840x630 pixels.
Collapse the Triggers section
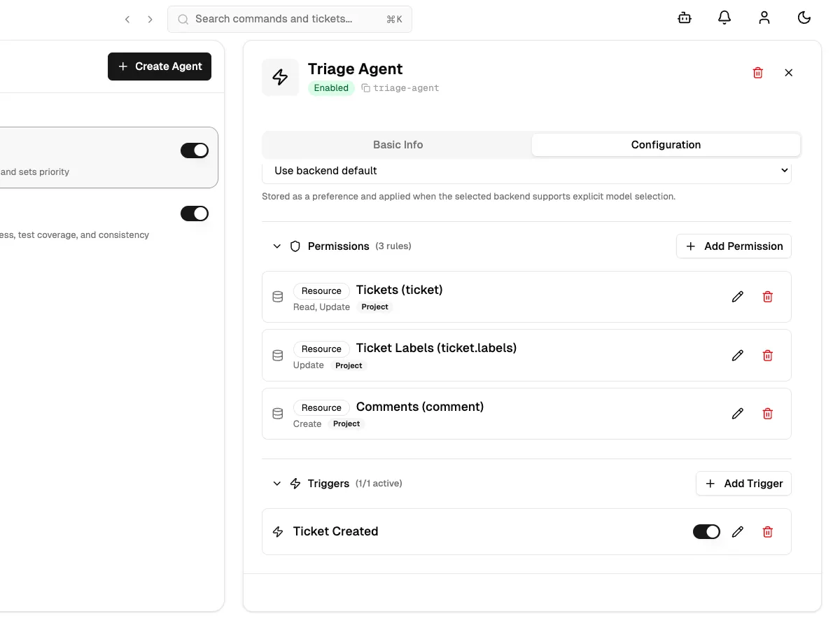click(x=276, y=483)
